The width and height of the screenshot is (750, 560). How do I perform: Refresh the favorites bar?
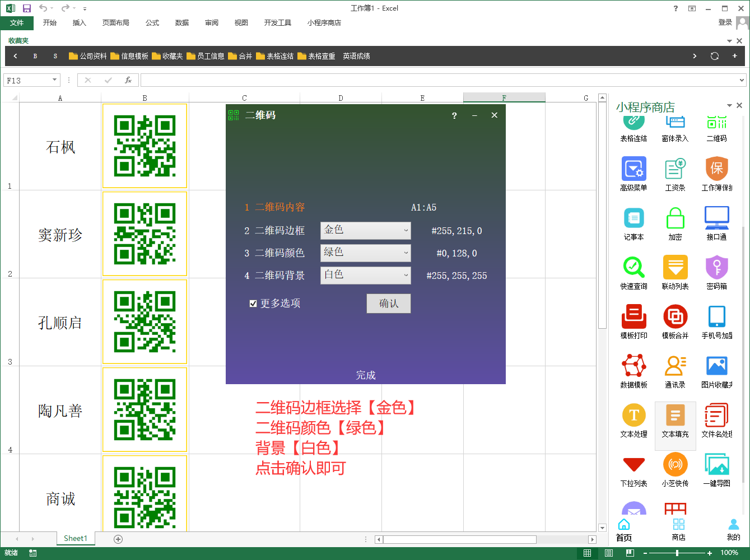pyautogui.click(x=714, y=56)
